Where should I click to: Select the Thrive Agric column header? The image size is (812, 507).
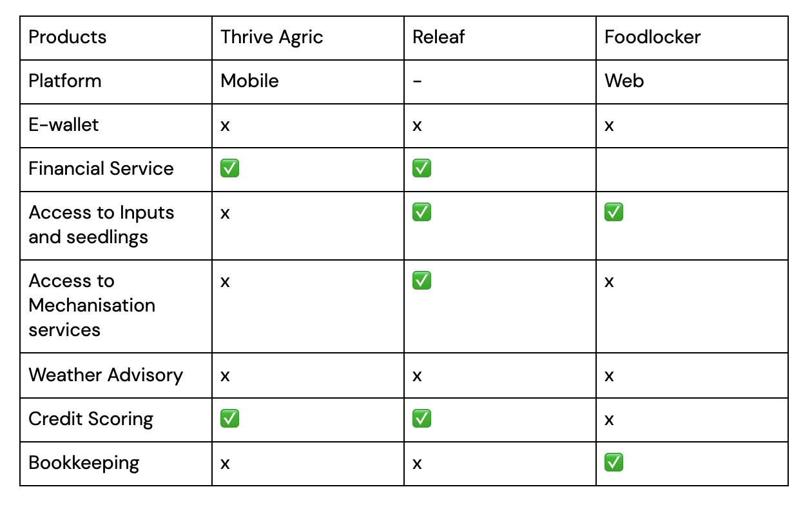[x=308, y=38]
